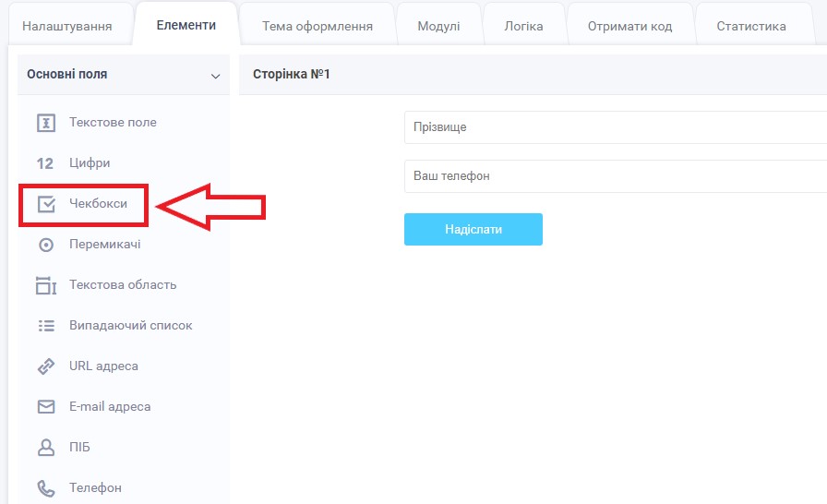Select the Телефон handset icon
Screen dimensions: 827x504
coord(45,487)
